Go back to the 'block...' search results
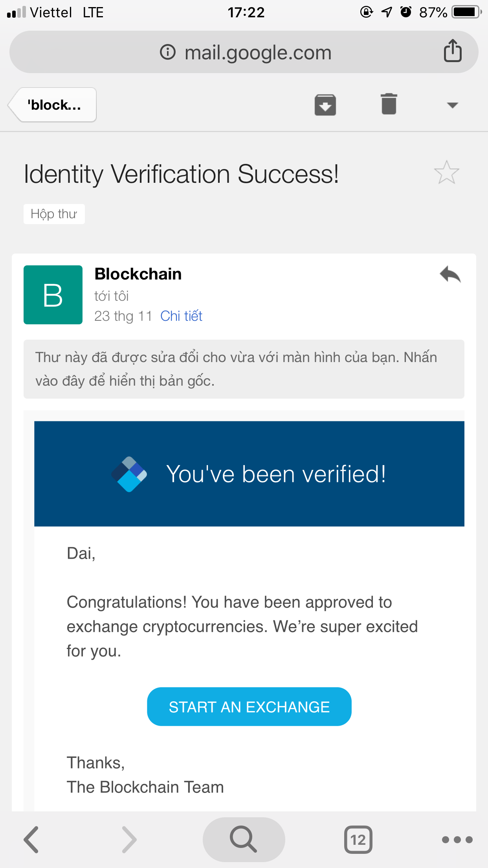488x868 pixels. tap(53, 105)
